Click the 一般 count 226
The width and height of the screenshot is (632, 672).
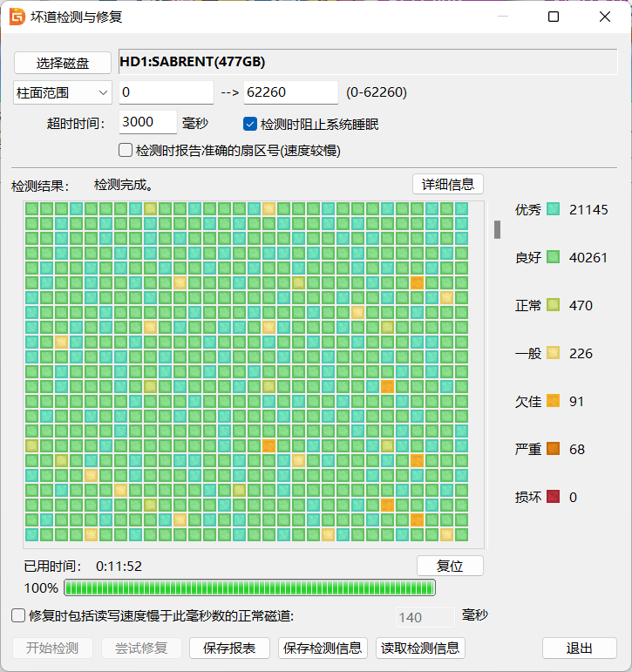(x=581, y=354)
